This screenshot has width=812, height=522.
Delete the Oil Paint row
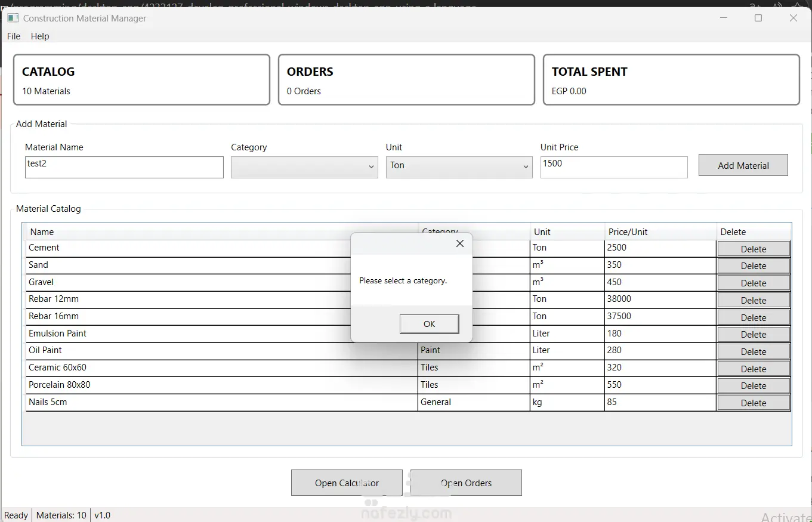click(x=754, y=351)
